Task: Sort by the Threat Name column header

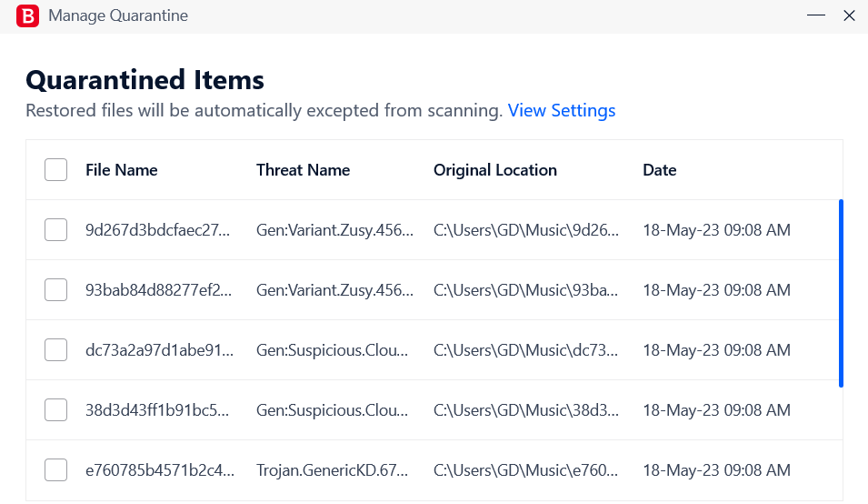Action: 303,170
